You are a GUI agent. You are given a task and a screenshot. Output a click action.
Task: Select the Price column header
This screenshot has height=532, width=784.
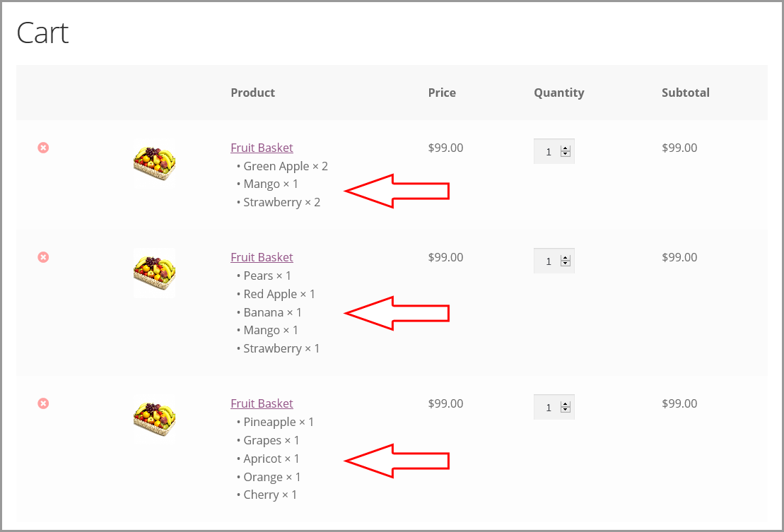pos(442,93)
